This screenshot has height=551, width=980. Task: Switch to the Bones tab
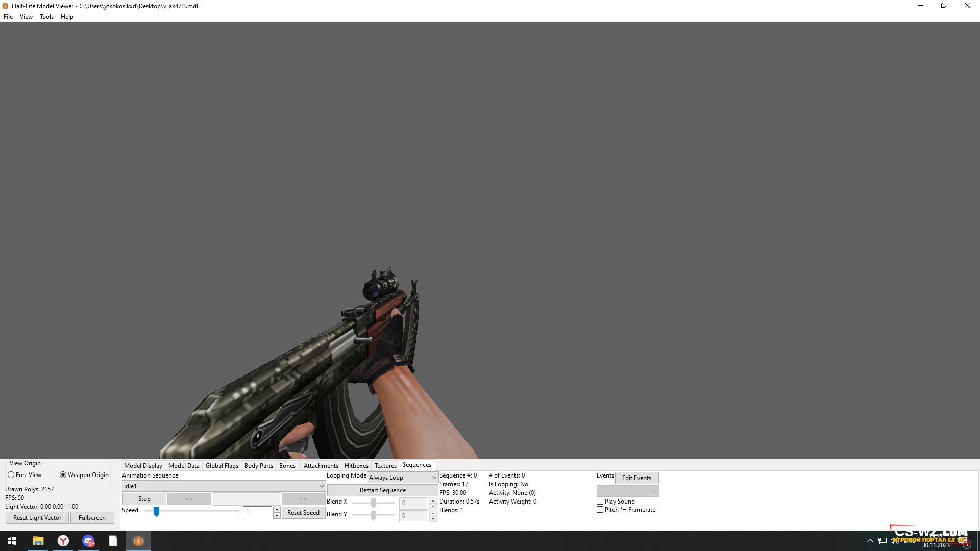click(287, 466)
